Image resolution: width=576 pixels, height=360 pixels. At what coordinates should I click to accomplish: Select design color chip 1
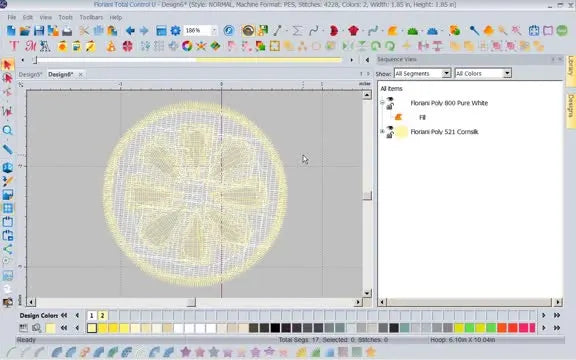point(92,315)
